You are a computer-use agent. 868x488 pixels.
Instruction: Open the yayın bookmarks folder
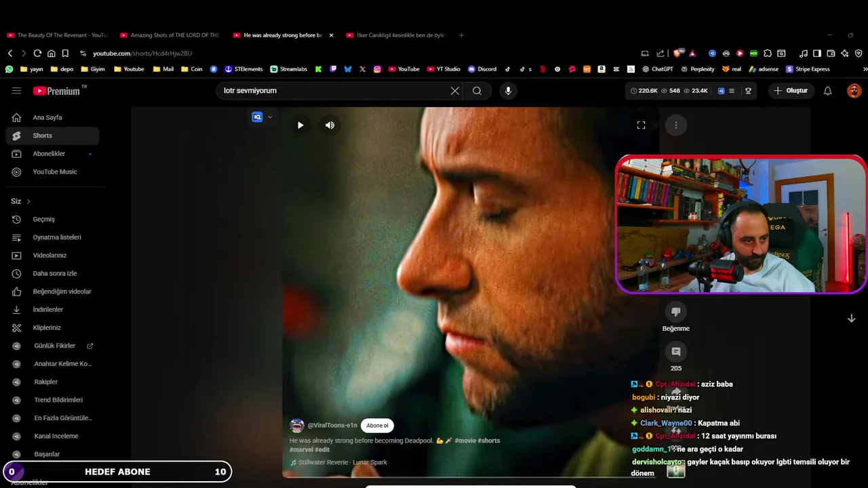pyautogui.click(x=32, y=69)
